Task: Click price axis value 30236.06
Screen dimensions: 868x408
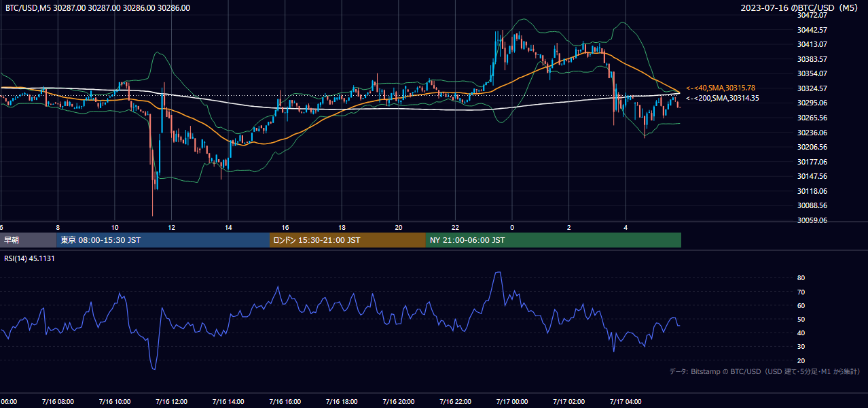Action: click(x=812, y=133)
